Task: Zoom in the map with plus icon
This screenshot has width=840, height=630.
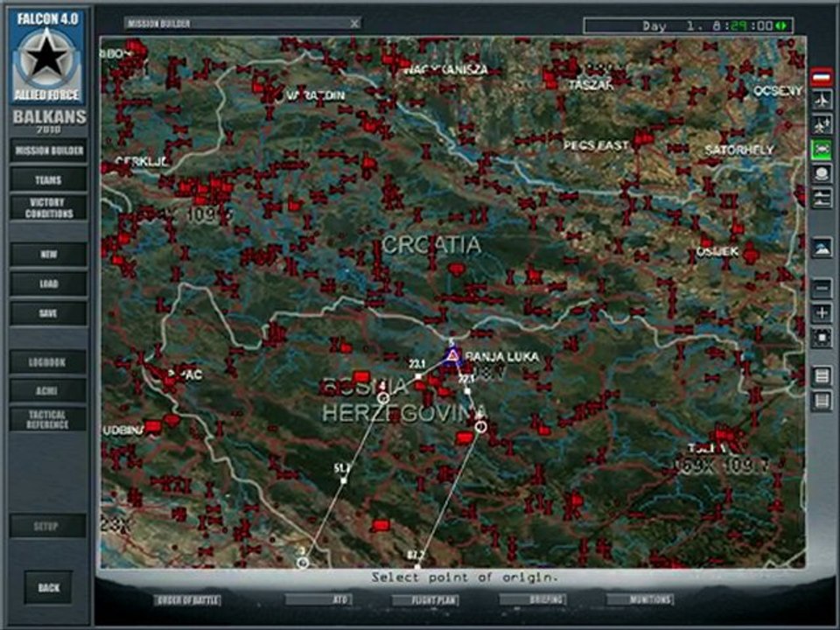Action: click(822, 313)
